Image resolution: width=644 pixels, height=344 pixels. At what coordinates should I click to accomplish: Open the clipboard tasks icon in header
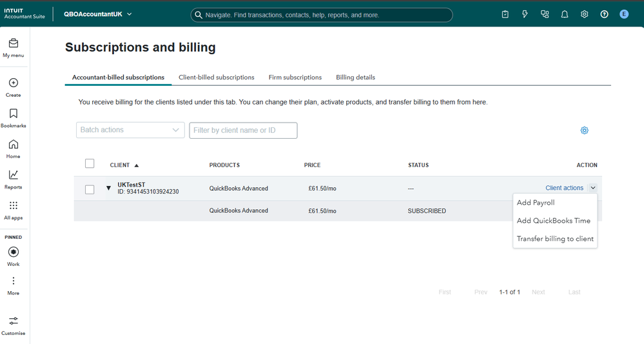pos(505,14)
